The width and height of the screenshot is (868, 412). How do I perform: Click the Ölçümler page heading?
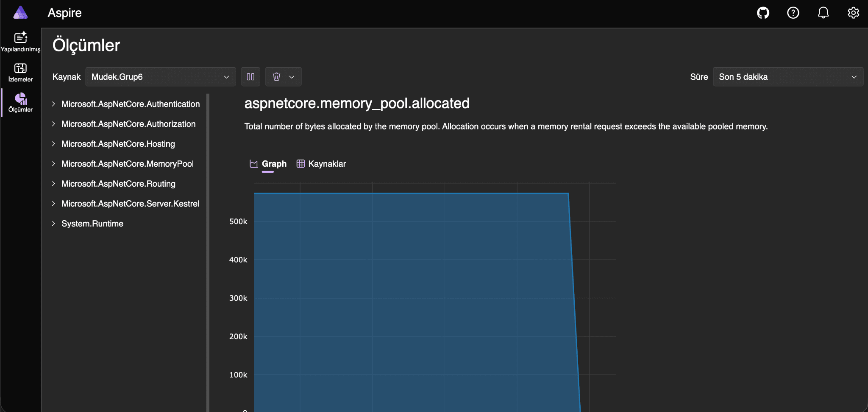(86, 45)
